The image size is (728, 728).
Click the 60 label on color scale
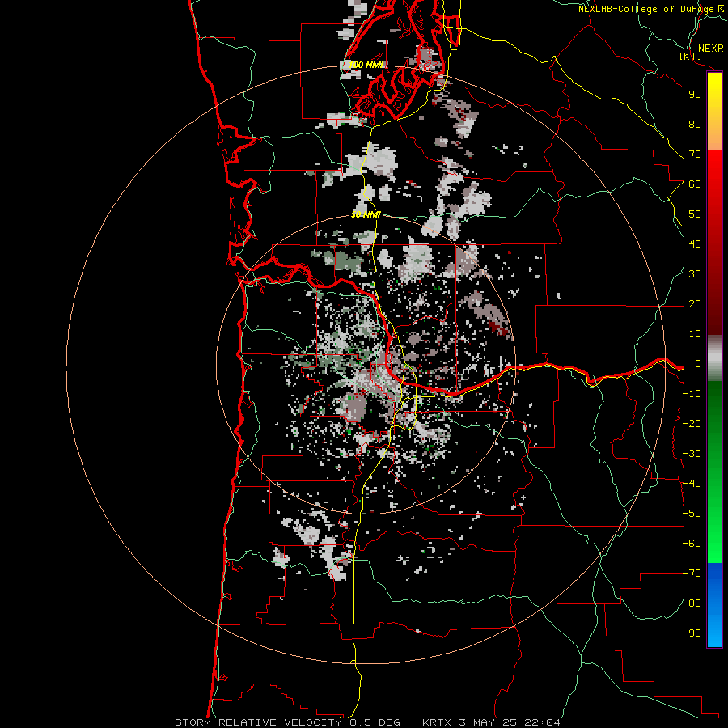(695, 184)
